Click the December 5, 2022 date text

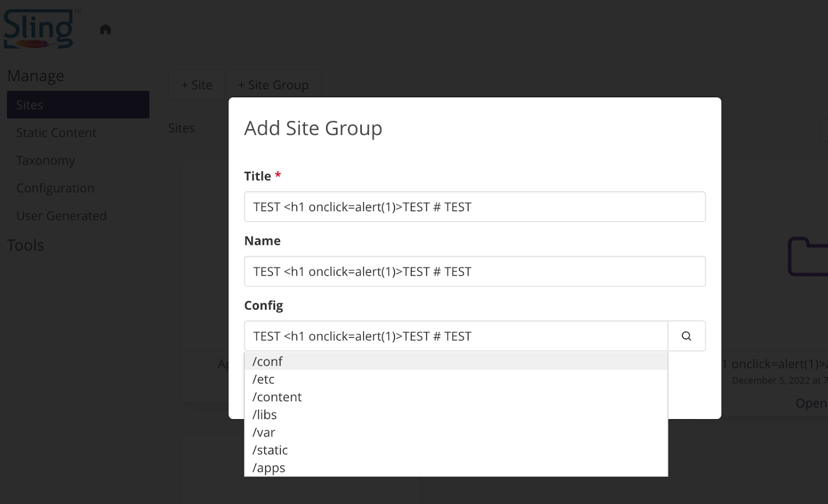point(779,380)
